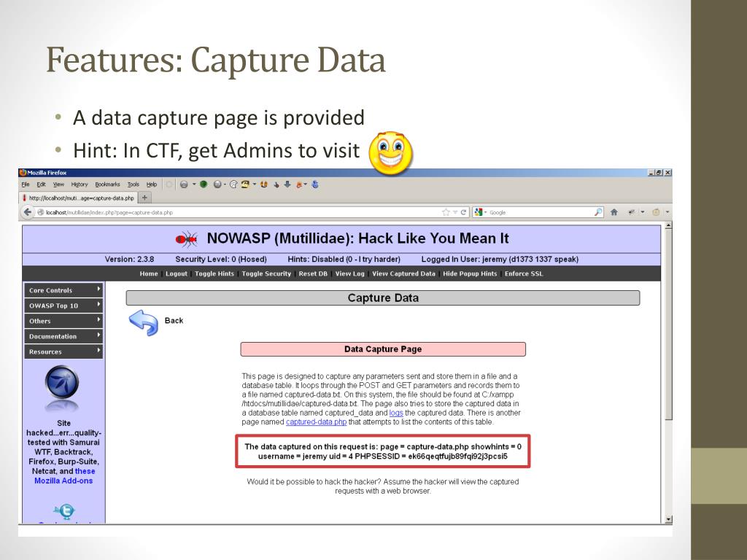The width and height of the screenshot is (747, 560).
Task: Click the green round add-on icon in toolbar
Action: click(x=204, y=184)
